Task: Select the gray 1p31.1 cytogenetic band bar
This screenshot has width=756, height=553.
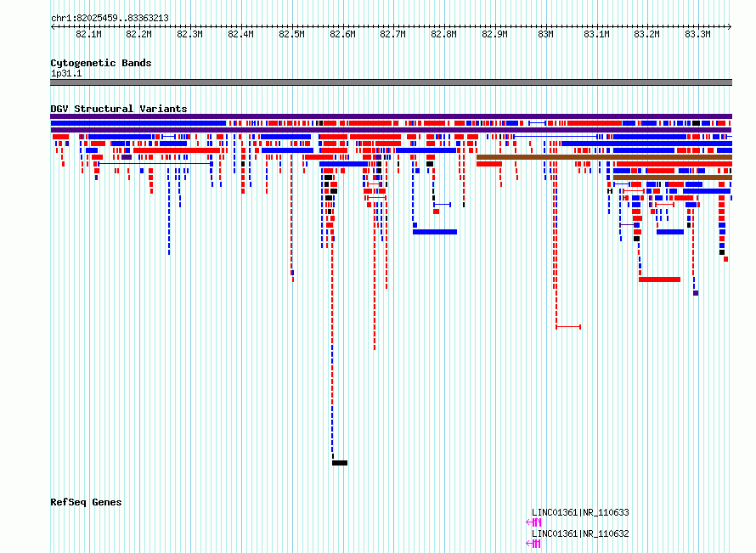Action: click(391, 82)
